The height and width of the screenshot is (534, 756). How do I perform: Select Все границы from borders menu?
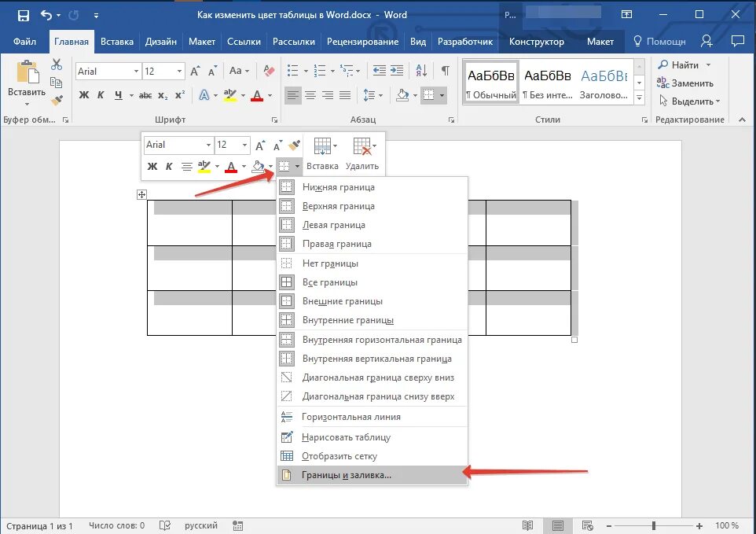(x=372, y=282)
